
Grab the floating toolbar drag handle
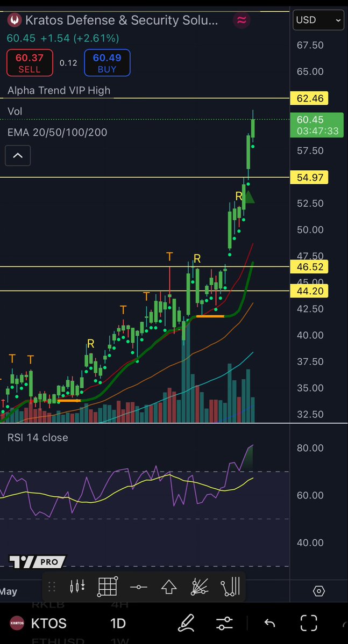pos(52,587)
